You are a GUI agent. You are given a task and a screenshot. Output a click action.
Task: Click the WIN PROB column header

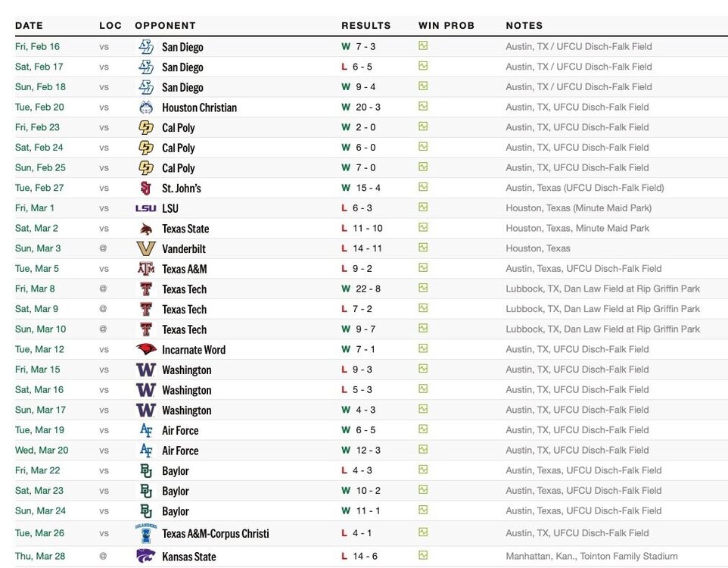pyautogui.click(x=446, y=26)
